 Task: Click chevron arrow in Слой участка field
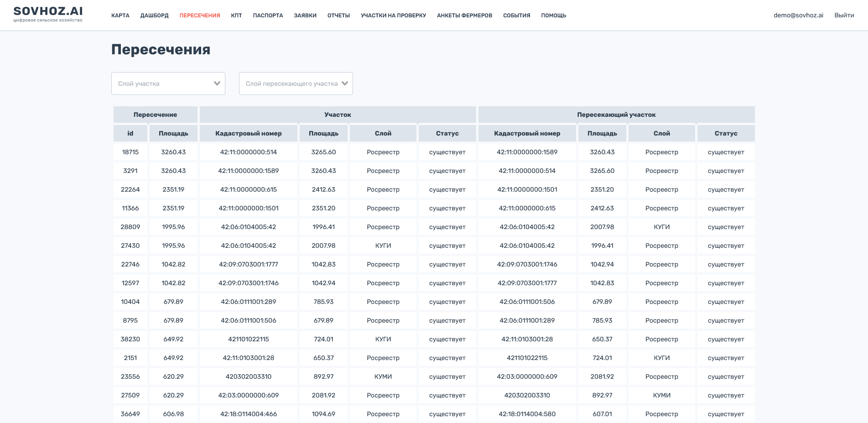pos(217,84)
